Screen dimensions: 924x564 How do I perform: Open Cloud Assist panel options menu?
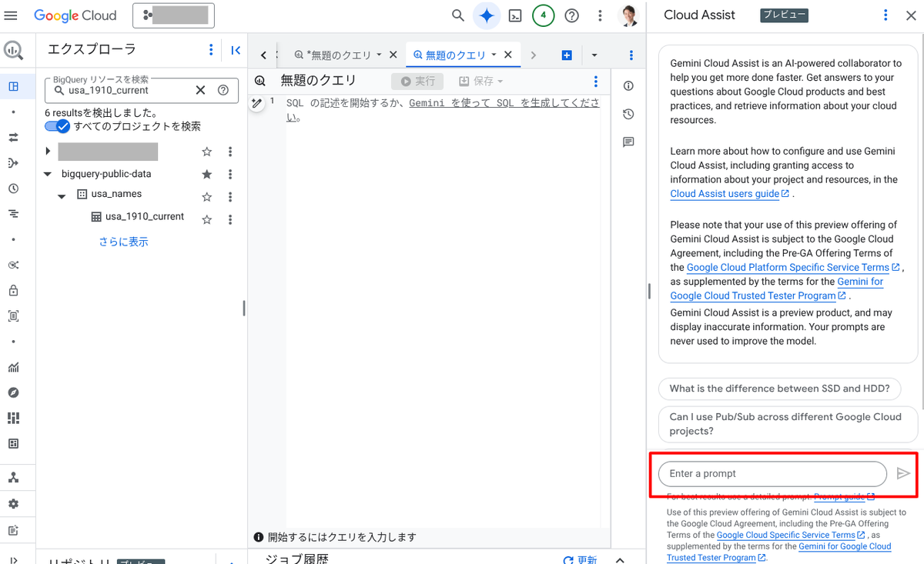point(885,15)
